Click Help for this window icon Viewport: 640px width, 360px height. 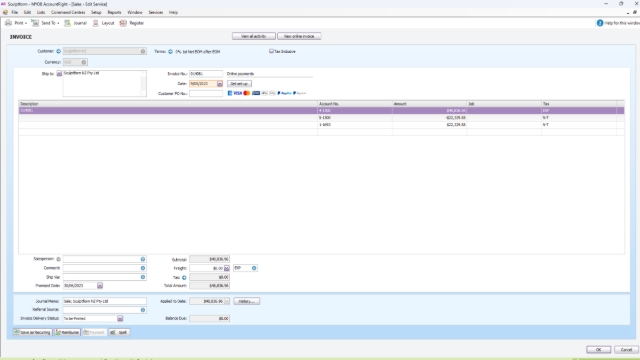coord(600,23)
